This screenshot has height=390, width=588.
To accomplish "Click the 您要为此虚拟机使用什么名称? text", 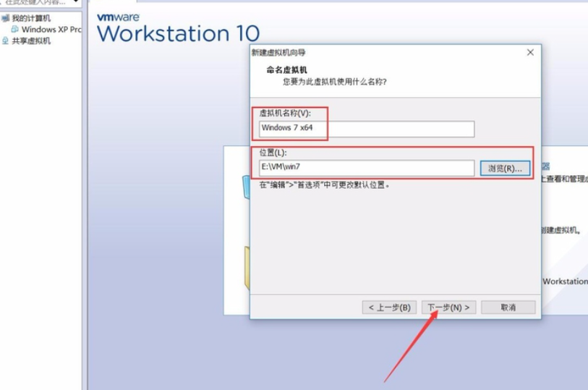I will coord(334,82).
